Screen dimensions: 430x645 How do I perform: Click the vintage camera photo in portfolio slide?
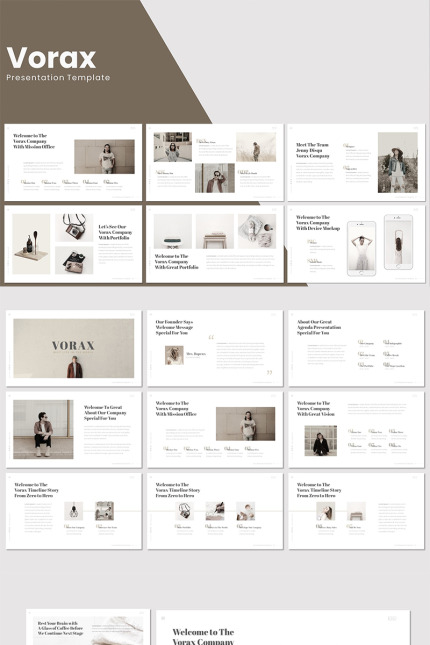point(74,227)
